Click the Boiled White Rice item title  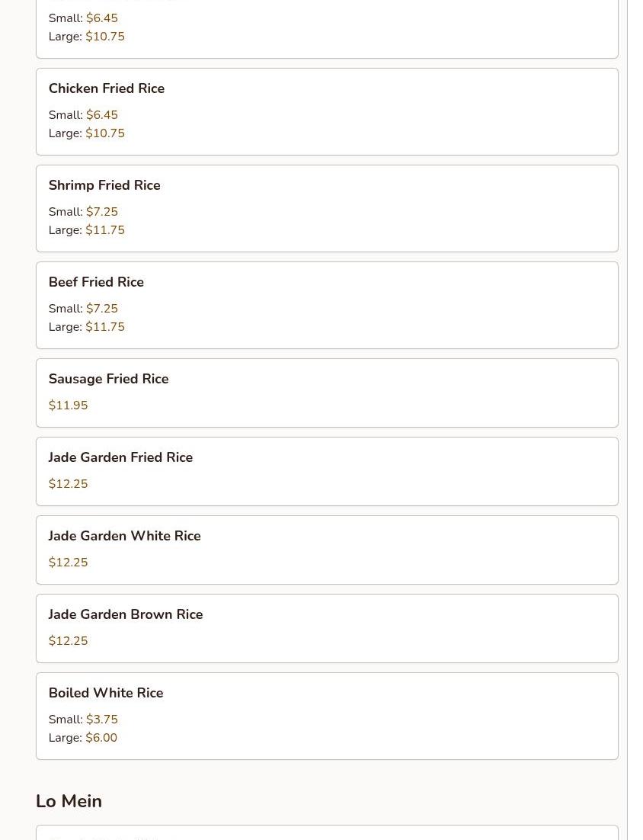(106, 693)
